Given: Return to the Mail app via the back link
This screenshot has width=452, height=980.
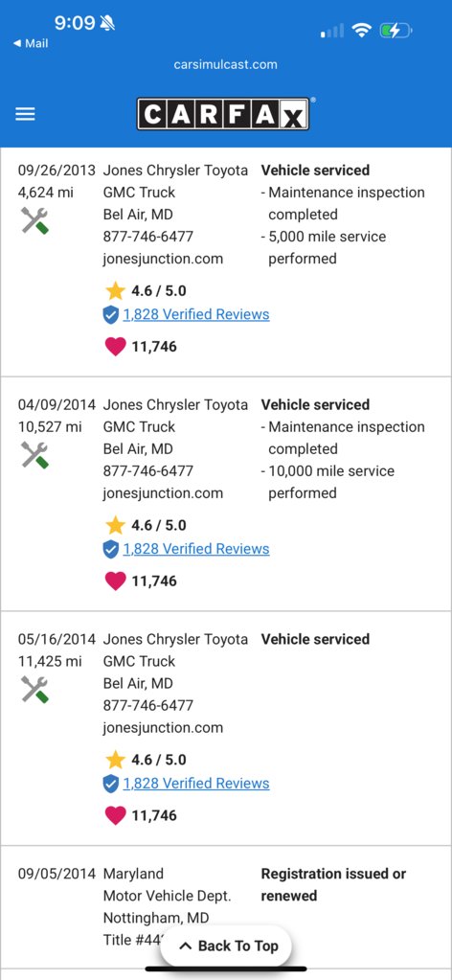Looking at the screenshot, I should pyautogui.click(x=31, y=44).
